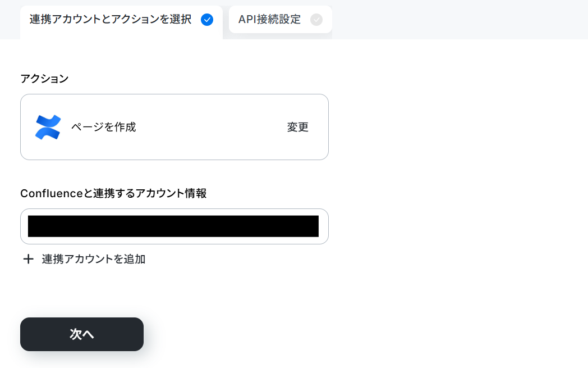Click the blue checkmark on the first tab
Screen dimensions: 588x368
207,20
